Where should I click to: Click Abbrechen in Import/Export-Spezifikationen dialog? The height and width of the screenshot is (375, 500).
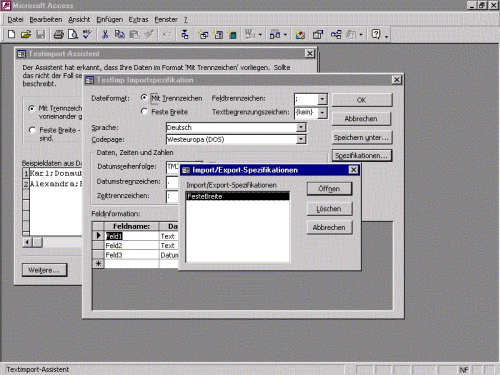[x=329, y=227]
